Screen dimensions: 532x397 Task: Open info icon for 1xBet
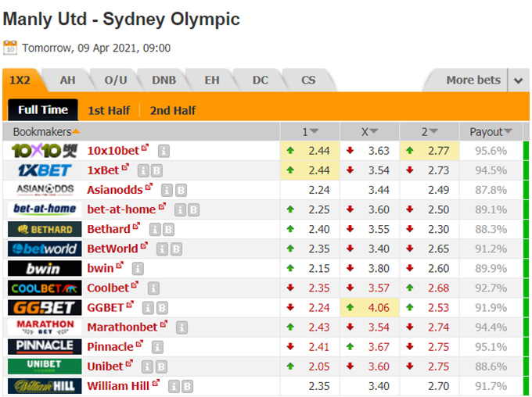tap(143, 171)
